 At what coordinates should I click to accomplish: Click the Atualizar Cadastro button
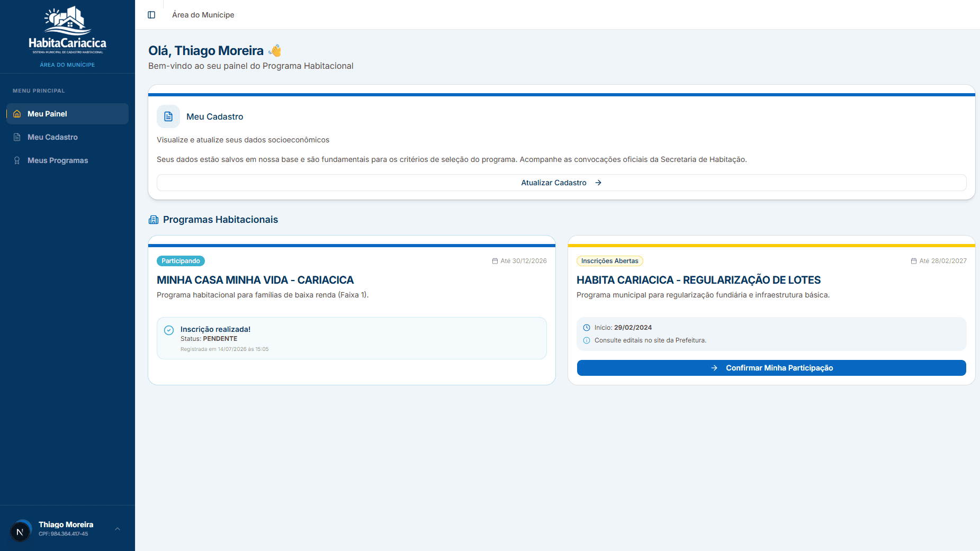point(561,183)
